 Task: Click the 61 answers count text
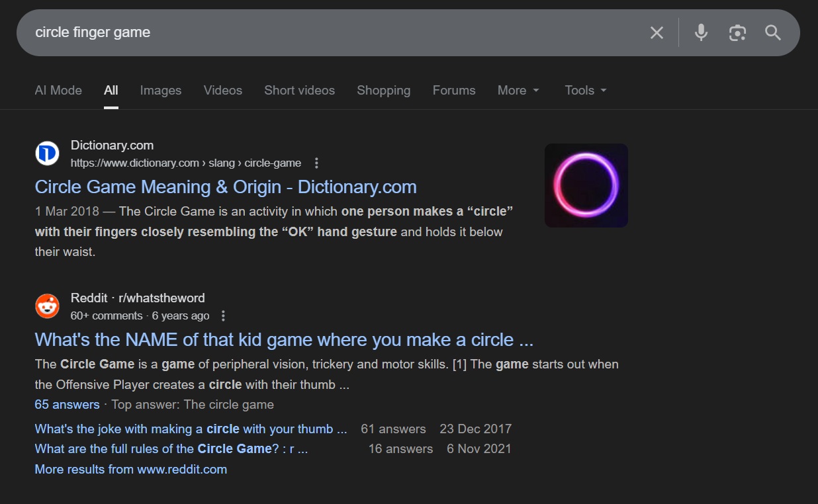click(x=393, y=429)
